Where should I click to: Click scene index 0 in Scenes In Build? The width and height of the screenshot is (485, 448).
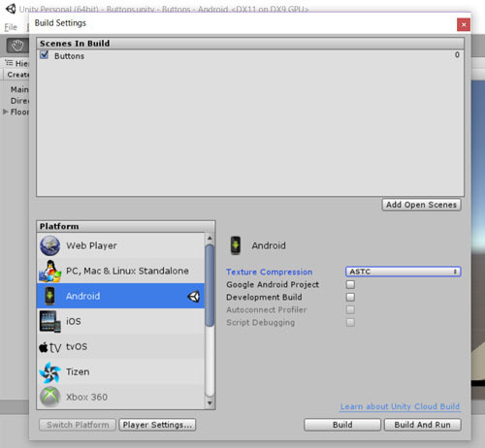457,55
